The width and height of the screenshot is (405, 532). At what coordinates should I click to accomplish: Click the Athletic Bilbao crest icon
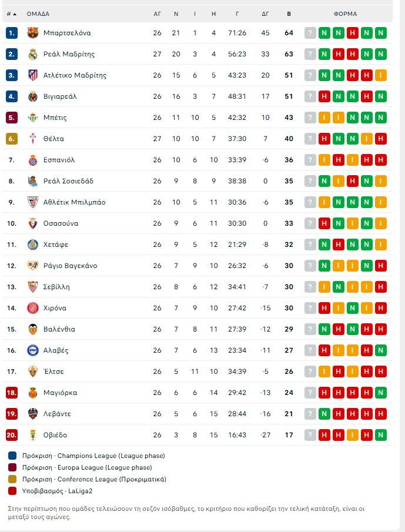click(x=33, y=202)
